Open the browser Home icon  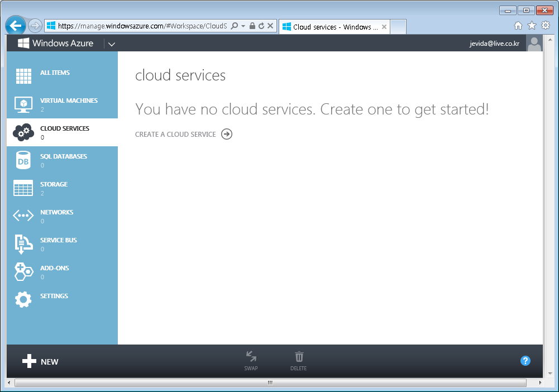(518, 25)
